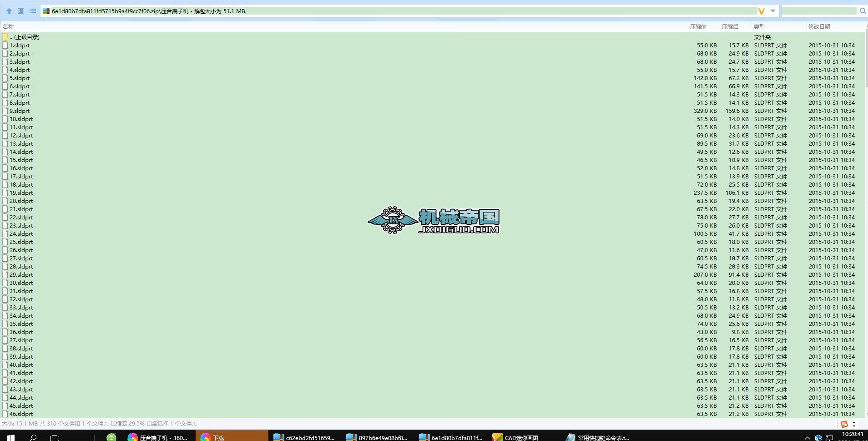Screen dimensions: 868x441
Task: Click the SLDPRT 文件 type of 14.sldprt
Action: click(771, 152)
